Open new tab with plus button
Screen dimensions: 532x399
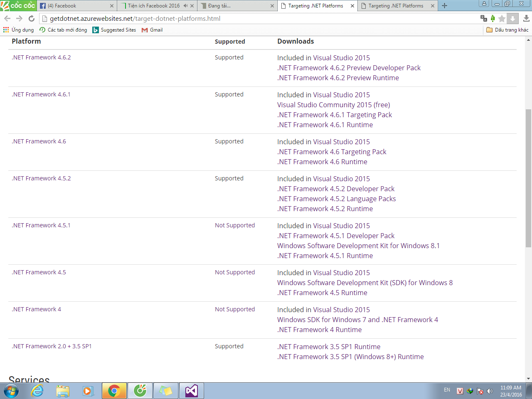pos(444,6)
